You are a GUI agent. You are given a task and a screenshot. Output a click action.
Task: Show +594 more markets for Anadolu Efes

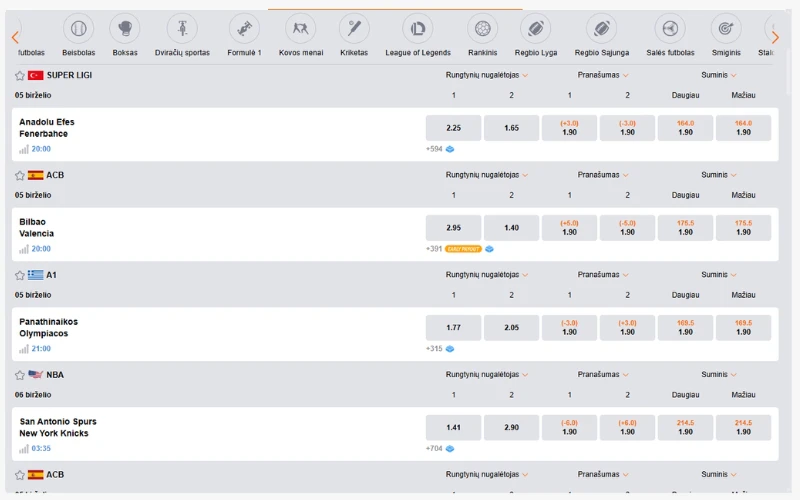tap(434, 149)
